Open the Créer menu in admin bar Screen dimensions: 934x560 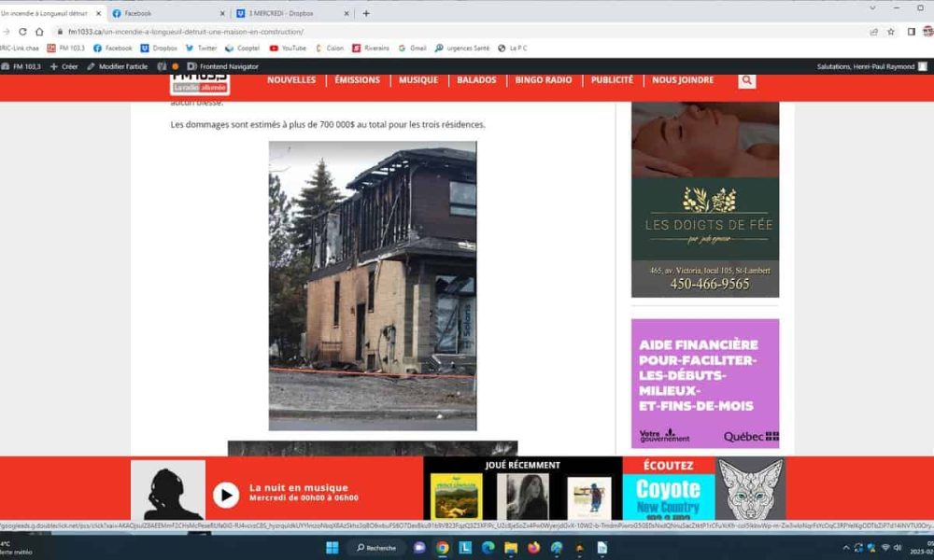click(64, 66)
